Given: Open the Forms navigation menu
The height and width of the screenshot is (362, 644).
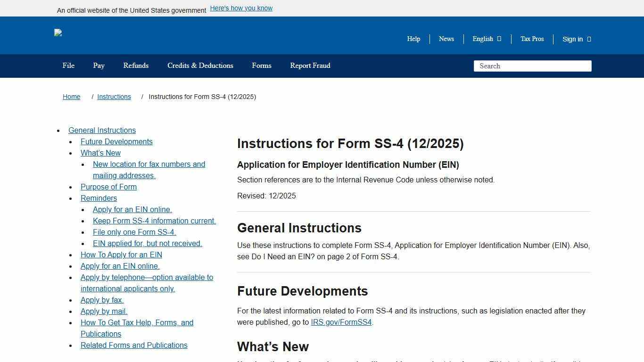Looking at the screenshot, I should click(x=261, y=66).
